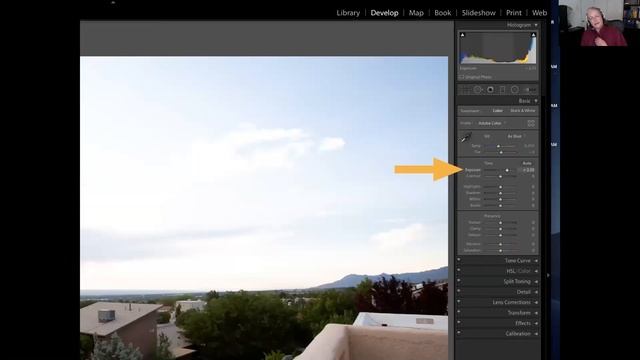Click Color in the HSL / Color header

click(x=524, y=271)
